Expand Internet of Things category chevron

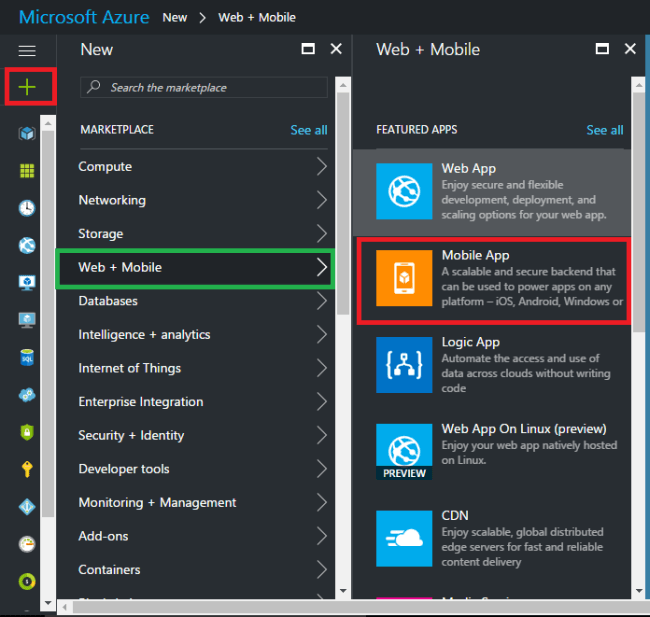click(x=322, y=368)
